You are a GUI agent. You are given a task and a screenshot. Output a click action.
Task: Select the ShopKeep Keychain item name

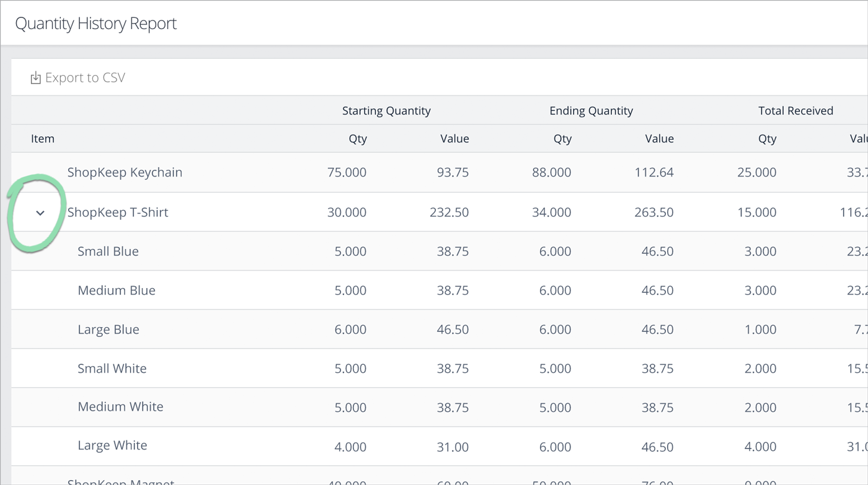pos(125,172)
